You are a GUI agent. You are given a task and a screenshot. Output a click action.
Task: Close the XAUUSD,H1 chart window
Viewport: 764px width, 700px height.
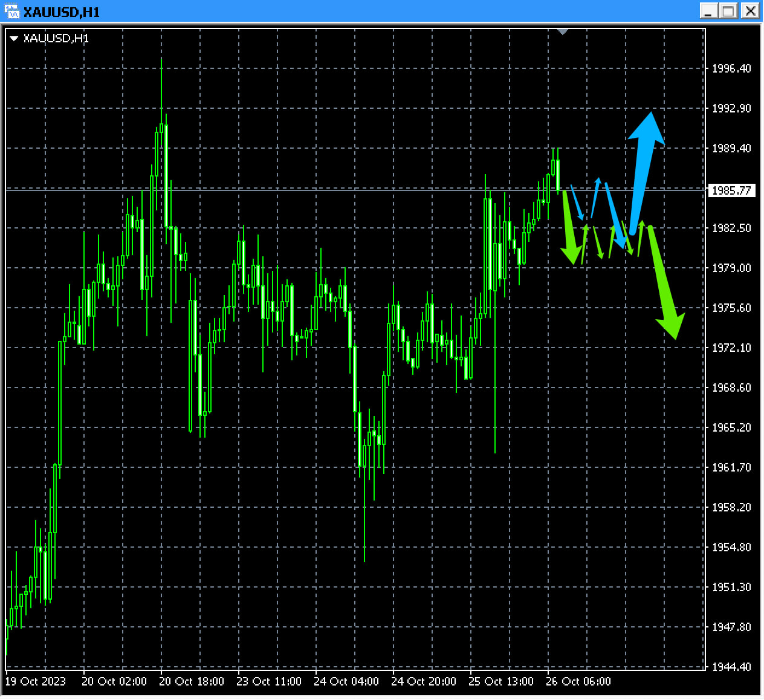pyautogui.click(x=750, y=11)
